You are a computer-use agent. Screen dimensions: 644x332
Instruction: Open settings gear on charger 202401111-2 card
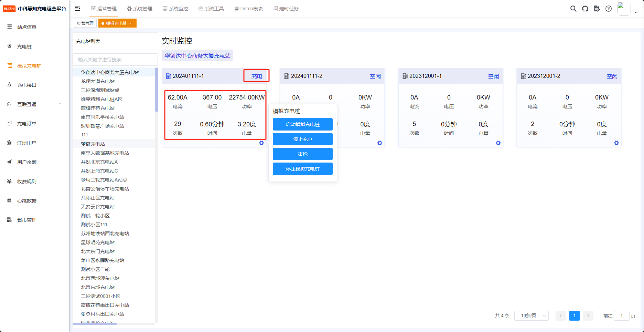point(380,143)
